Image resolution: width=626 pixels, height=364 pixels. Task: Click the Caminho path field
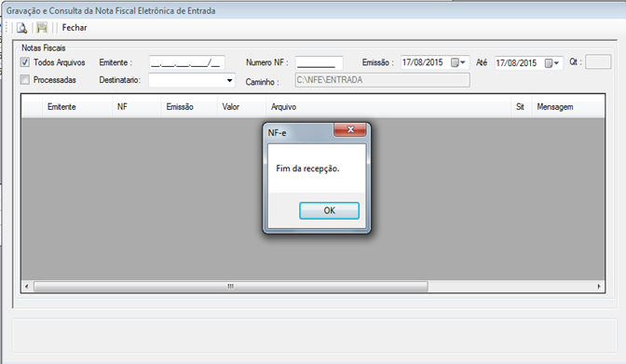(383, 80)
